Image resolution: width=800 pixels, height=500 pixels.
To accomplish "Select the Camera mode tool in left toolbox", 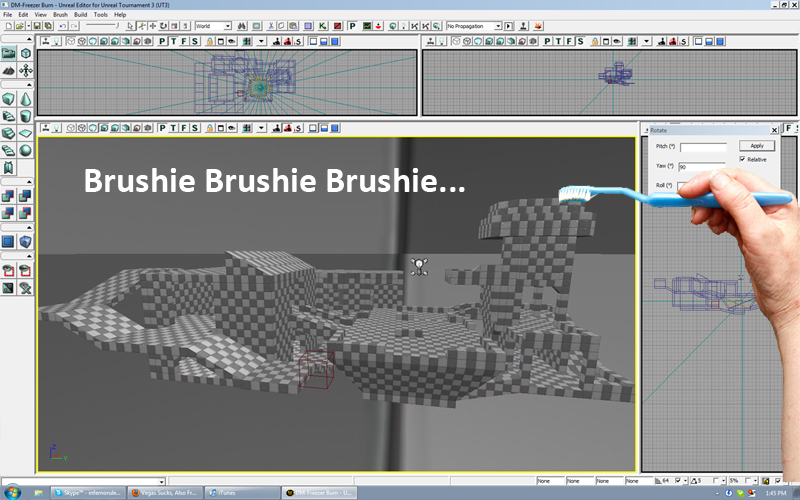I will point(10,52).
